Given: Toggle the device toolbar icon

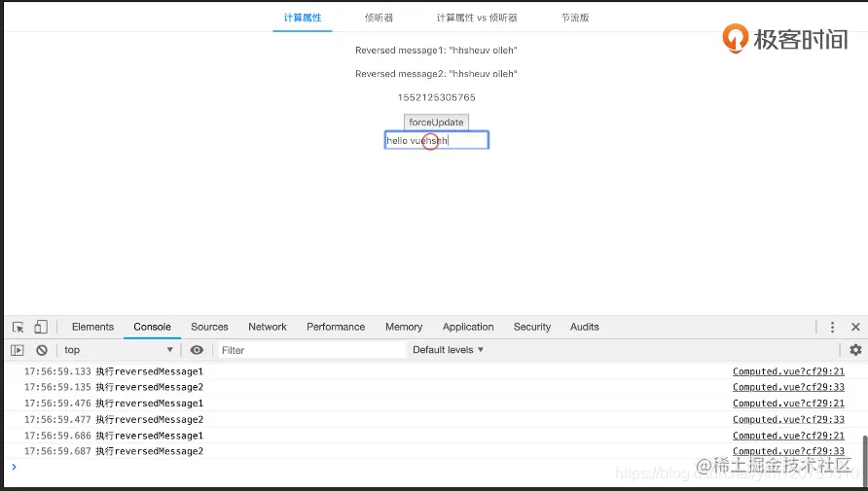Looking at the screenshot, I should coord(41,327).
